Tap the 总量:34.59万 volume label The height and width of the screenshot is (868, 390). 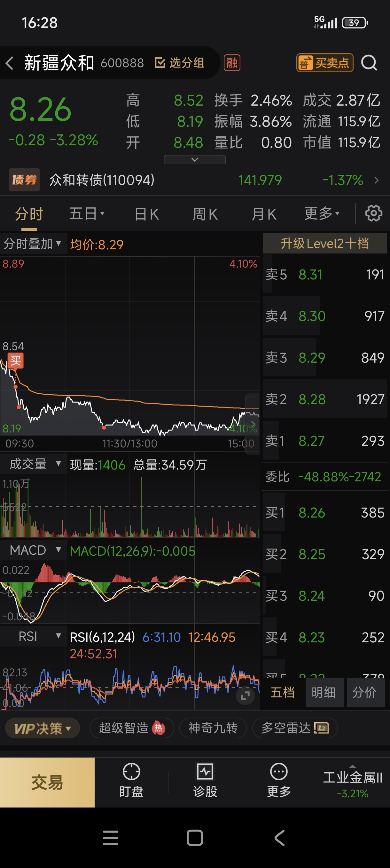[x=170, y=465]
